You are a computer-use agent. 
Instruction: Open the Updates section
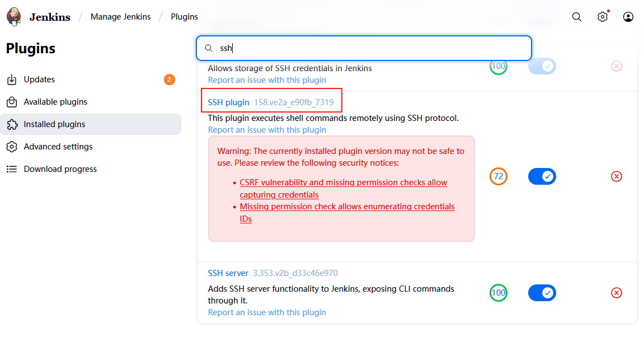[91, 80]
